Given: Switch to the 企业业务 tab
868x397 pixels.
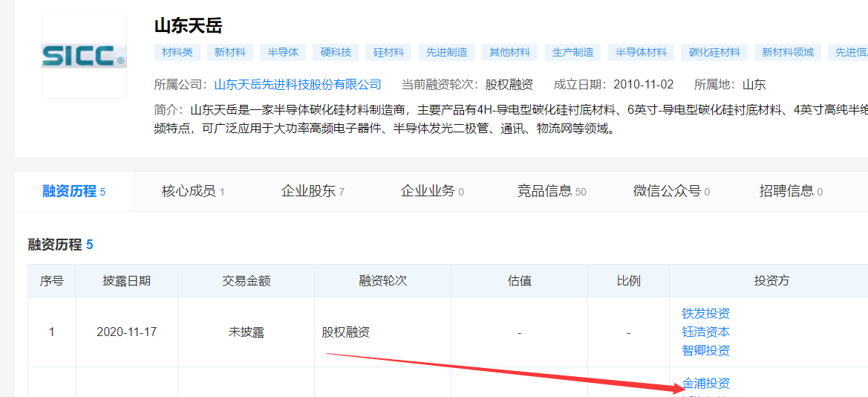Looking at the screenshot, I should 432,191.
